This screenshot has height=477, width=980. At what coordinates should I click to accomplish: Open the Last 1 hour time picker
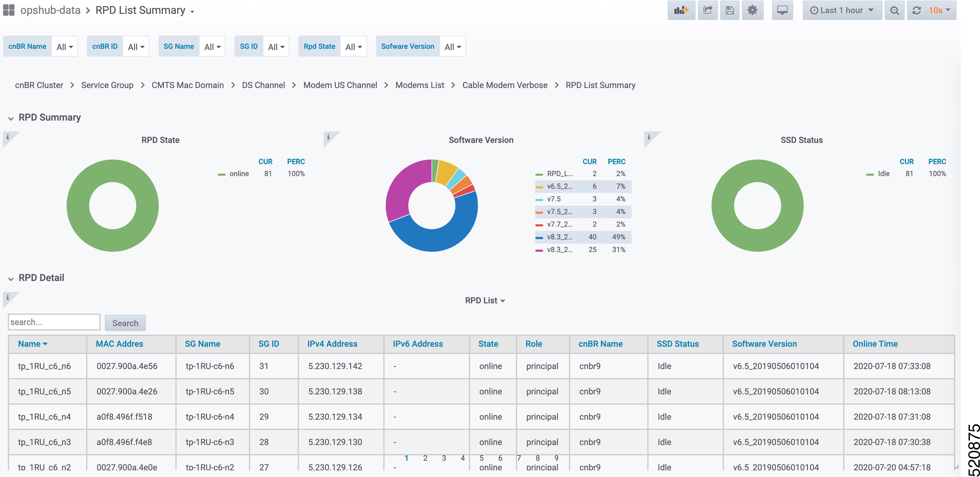(x=842, y=10)
